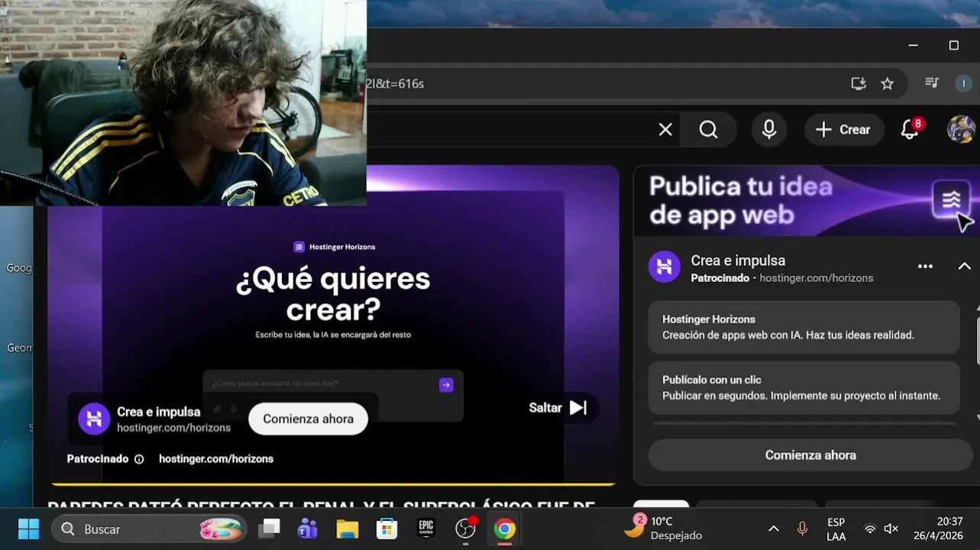Open ad info icon next to Patrocinado
The image size is (980, 550).
(139, 459)
